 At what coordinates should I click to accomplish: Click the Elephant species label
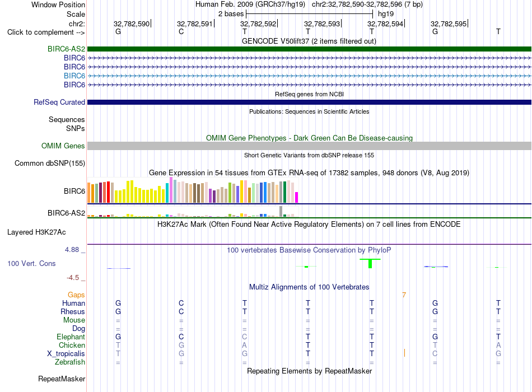71,337
